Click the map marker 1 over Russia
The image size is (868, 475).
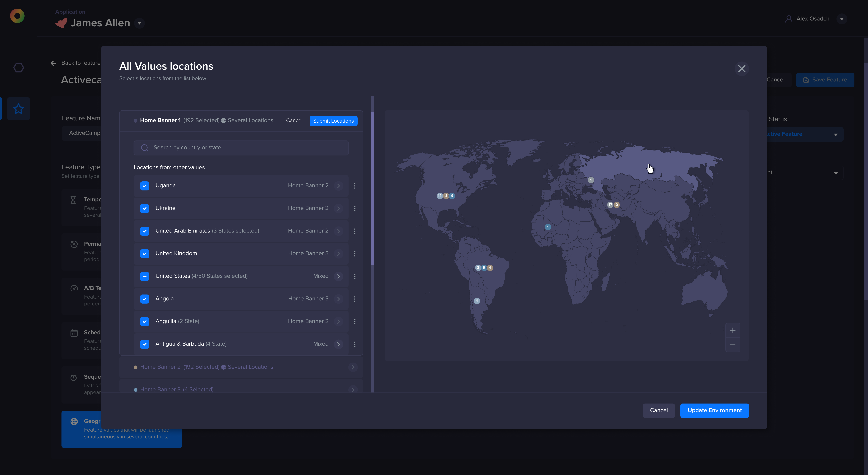click(590, 180)
